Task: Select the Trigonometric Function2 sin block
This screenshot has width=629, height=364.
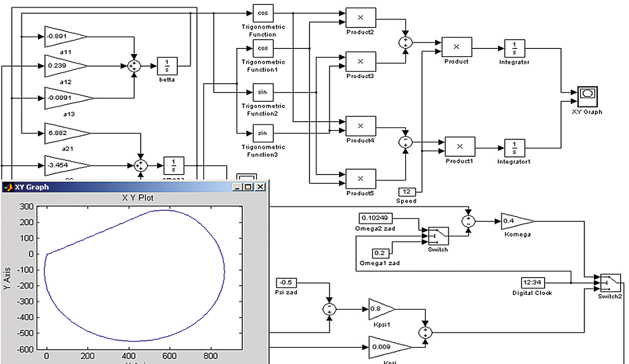Action: (x=263, y=92)
